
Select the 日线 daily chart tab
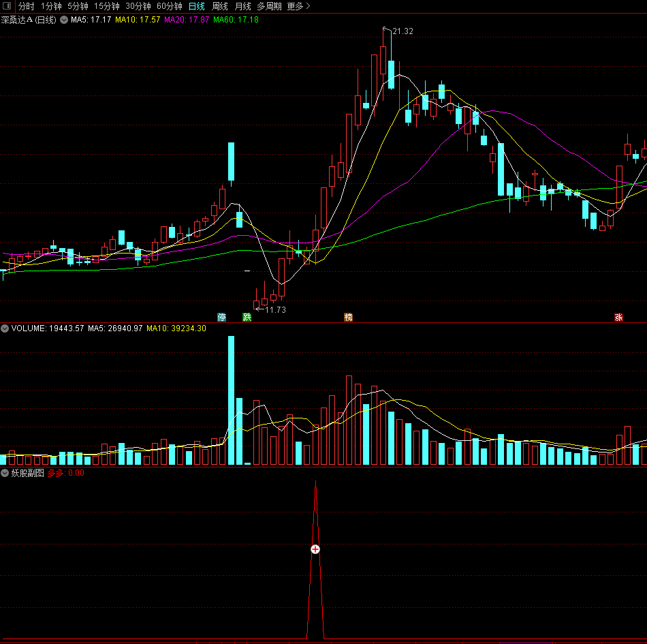pos(197,6)
